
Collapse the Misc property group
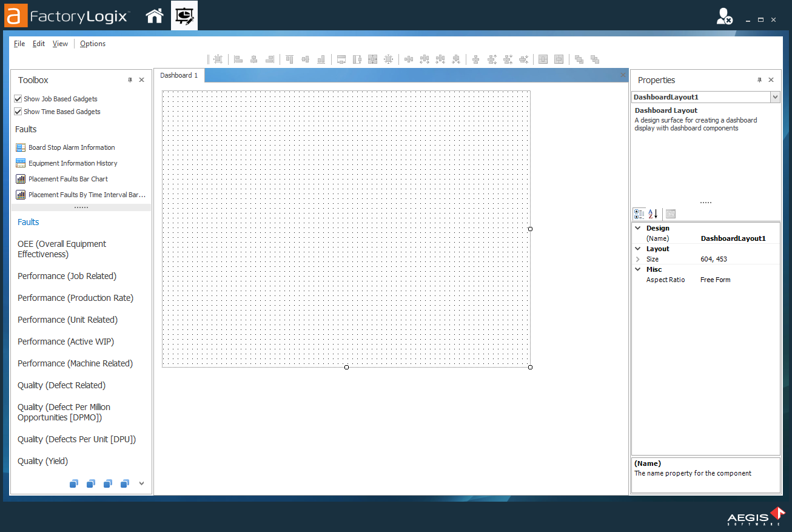coord(637,269)
